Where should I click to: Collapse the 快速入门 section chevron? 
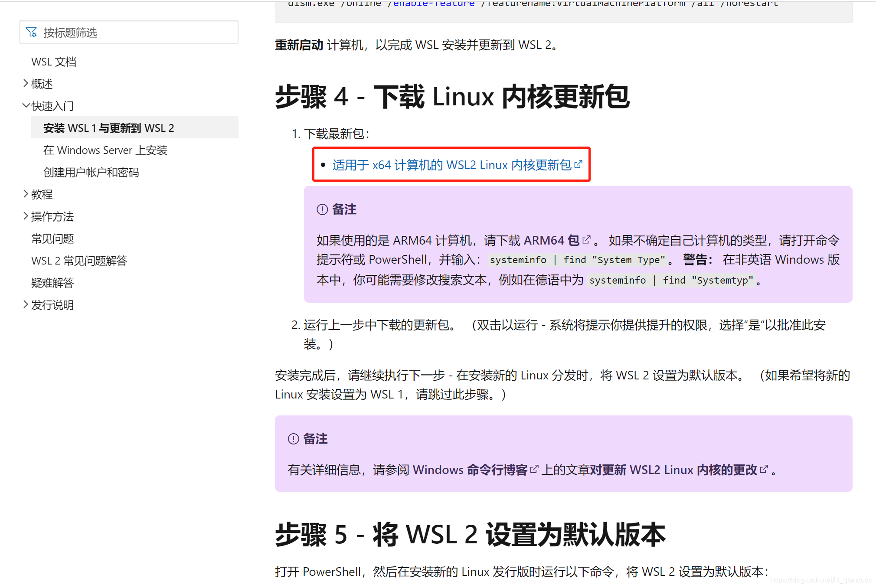(x=26, y=105)
